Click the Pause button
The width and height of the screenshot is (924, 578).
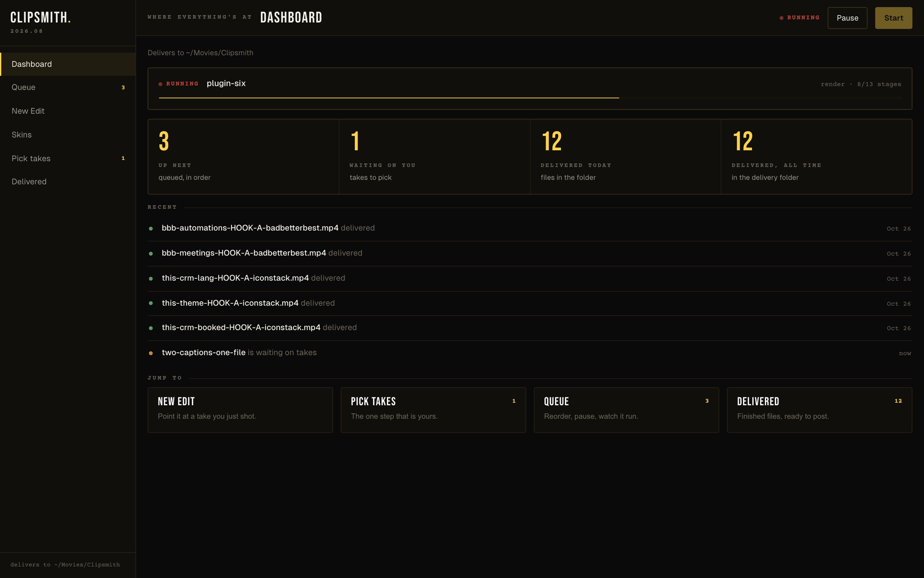(847, 18)
